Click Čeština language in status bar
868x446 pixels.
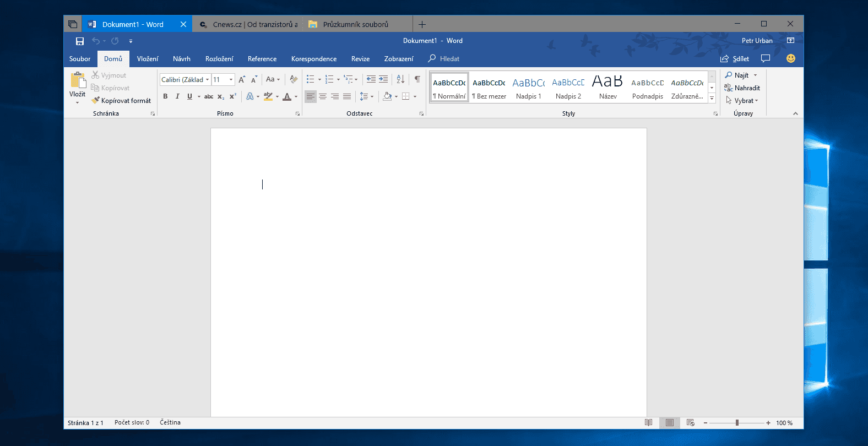coord(170,423)
